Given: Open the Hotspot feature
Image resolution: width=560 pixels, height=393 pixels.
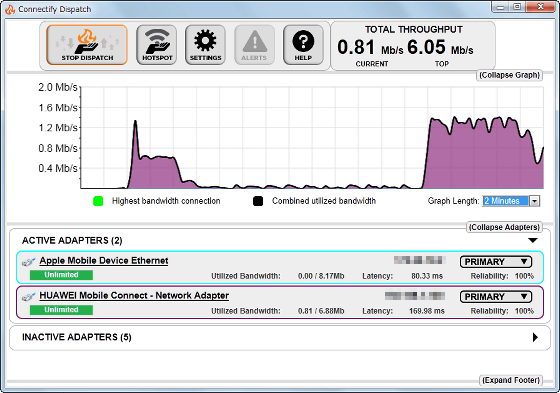Looking at the screenshot, I should pyautogui.click(x=157, y=45).
